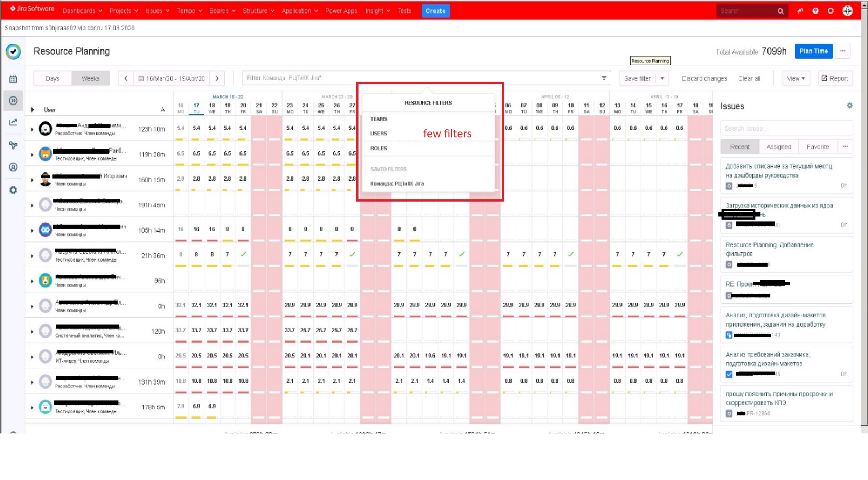Click the filter funnel icon in filter bar
This screenshot has width=868, height=480.
click(604, 78)
